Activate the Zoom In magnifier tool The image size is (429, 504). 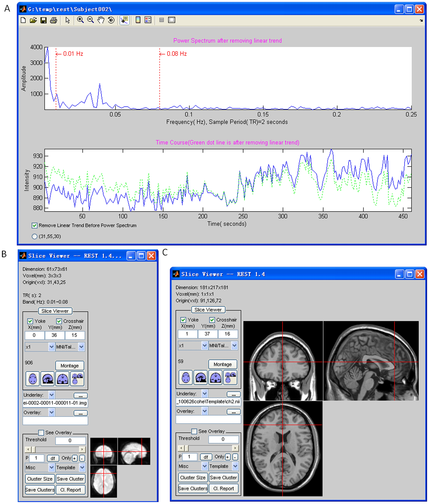(80, 20)
